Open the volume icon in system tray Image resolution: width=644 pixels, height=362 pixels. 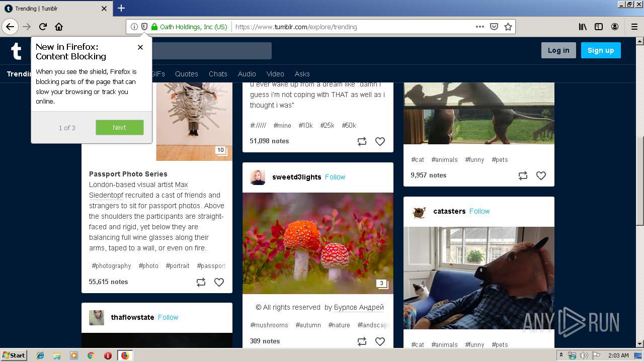point(584,355)
